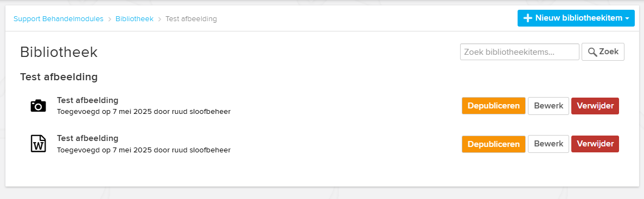
Task: Click Verwijder for the camera image item
Action: pyautogui.click(x=595, y=106)
